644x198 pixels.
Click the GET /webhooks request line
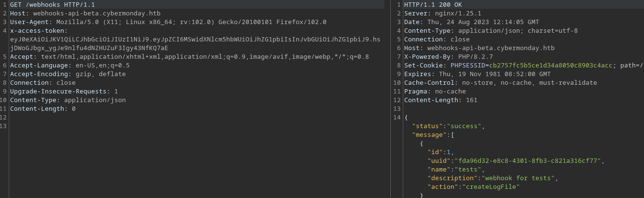(x=44, y=4)
